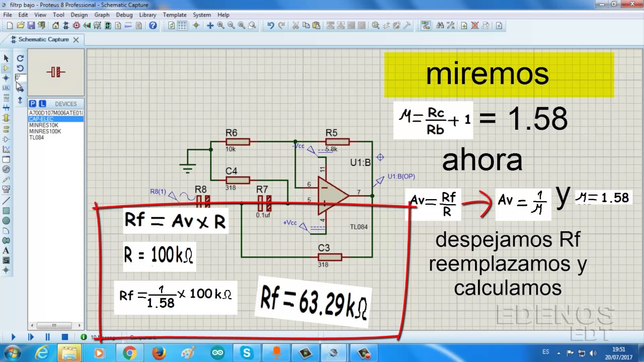644x362 pixels.
Task: Select MINRES10K in devices list
Action: coord(56,125)
